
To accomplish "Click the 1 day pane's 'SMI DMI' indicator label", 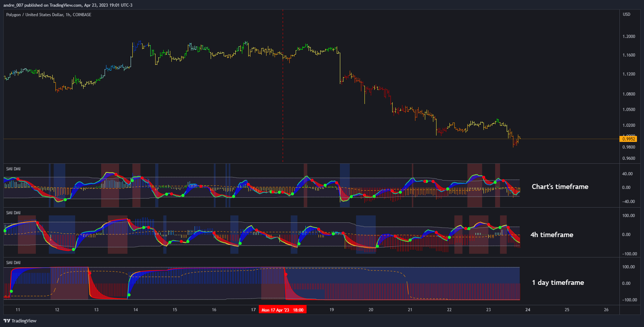I will coord(13,263).
